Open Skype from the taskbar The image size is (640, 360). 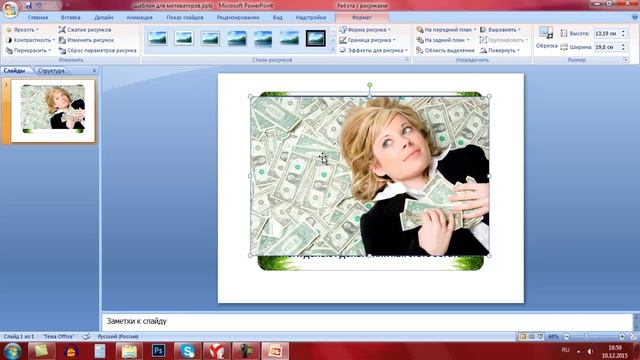[187, 351]
